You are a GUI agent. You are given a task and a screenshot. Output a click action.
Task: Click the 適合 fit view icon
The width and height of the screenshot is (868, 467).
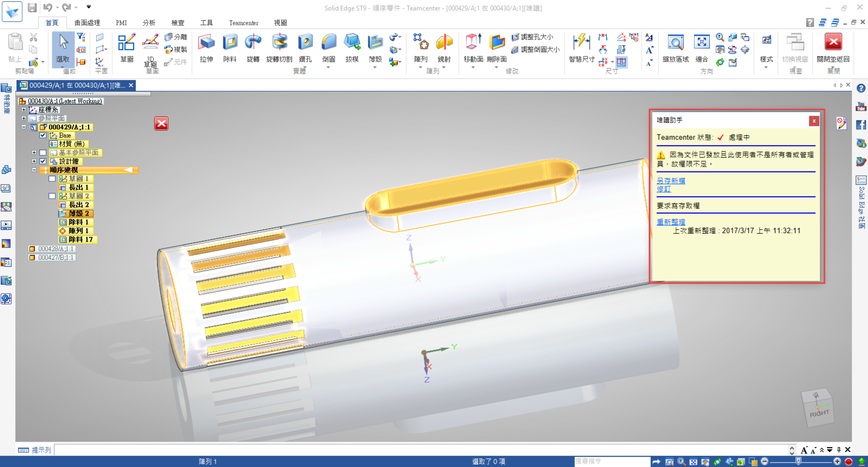pos(702,48)
